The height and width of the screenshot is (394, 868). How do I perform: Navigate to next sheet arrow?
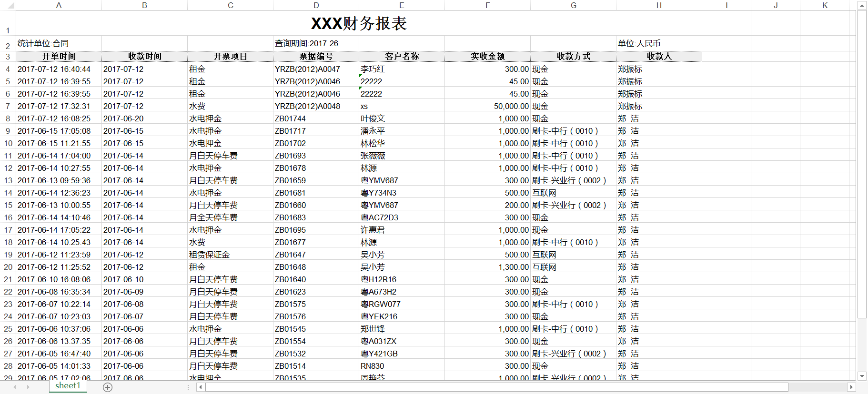point(28,387)
